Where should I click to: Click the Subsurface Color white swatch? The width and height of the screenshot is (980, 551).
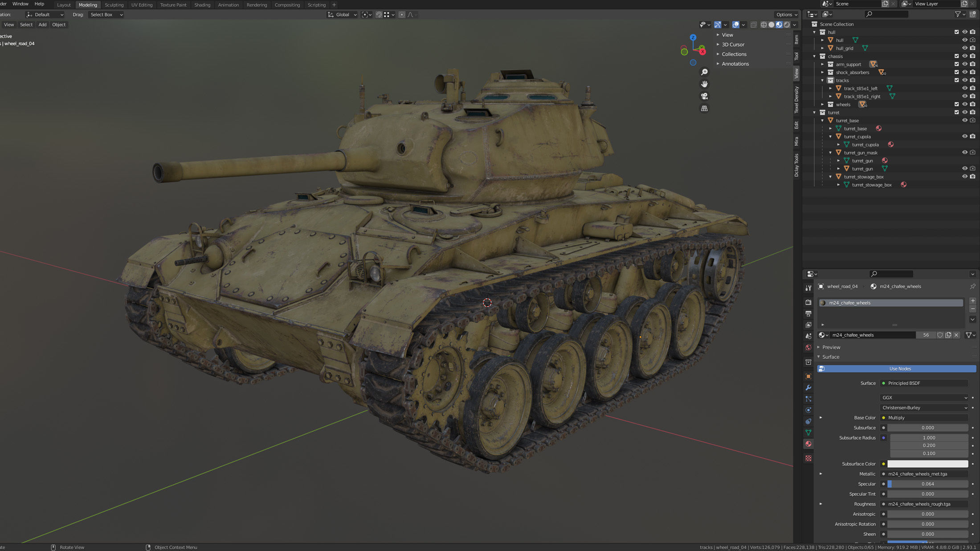(x=927, y=464)
